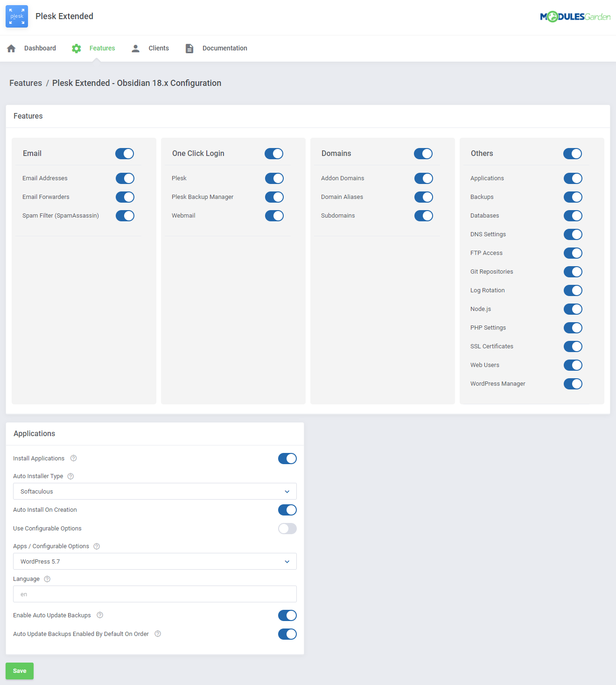The height and width of the screenshot is (685, 616).
Task: Toggle DNS Settings switch
Action: click(573, 234)
